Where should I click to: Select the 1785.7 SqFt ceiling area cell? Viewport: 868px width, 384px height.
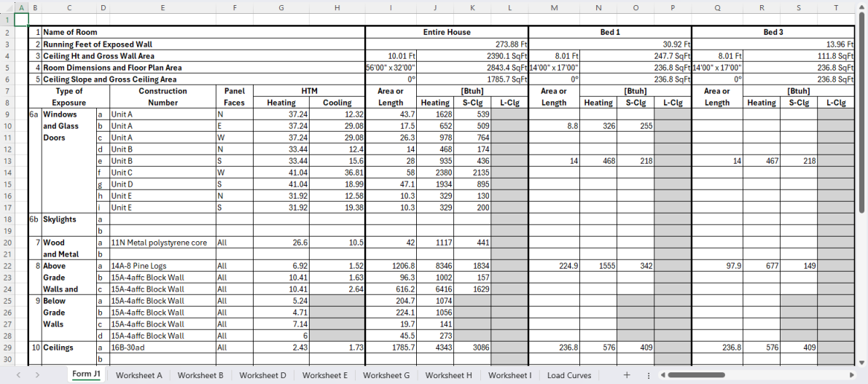[x=473, y=79]
